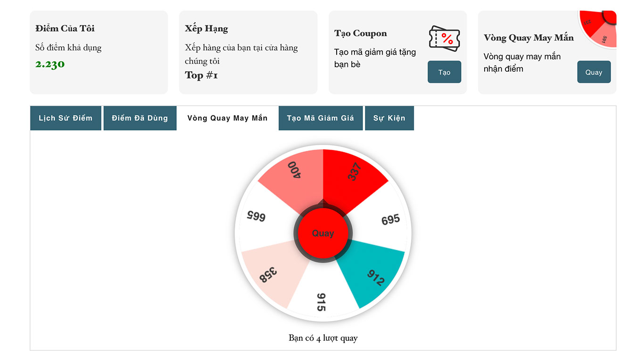Click Quay in the Vòng Quay May Mắn card
This screenshot has height=362, width=644.
594,72
